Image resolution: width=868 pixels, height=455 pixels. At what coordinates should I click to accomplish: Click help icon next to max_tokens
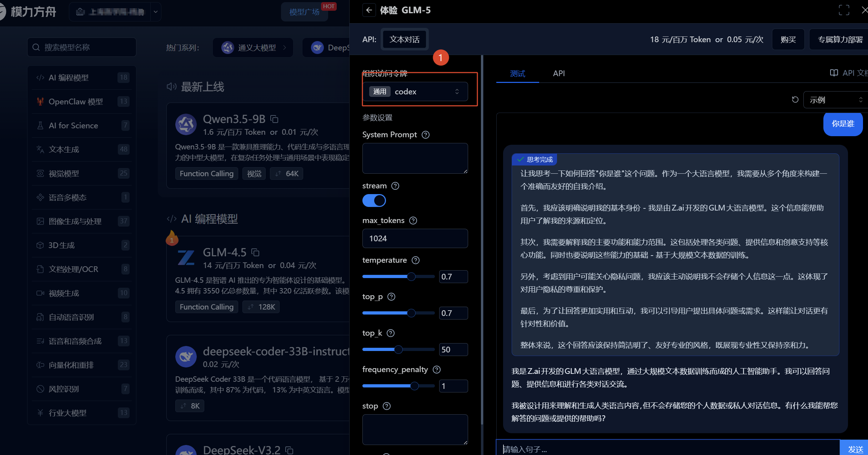tap(413, 221)
